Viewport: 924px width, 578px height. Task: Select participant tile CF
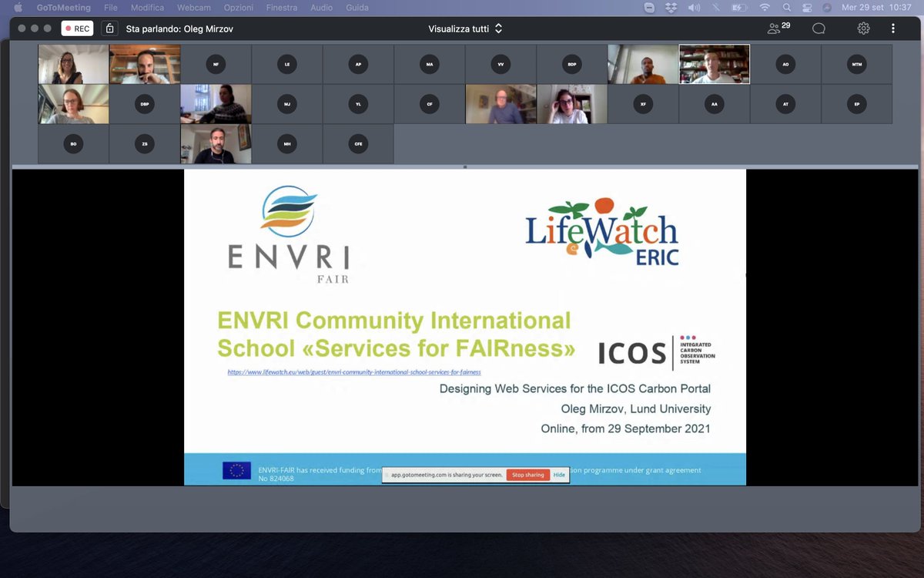(x=430, y=104)
